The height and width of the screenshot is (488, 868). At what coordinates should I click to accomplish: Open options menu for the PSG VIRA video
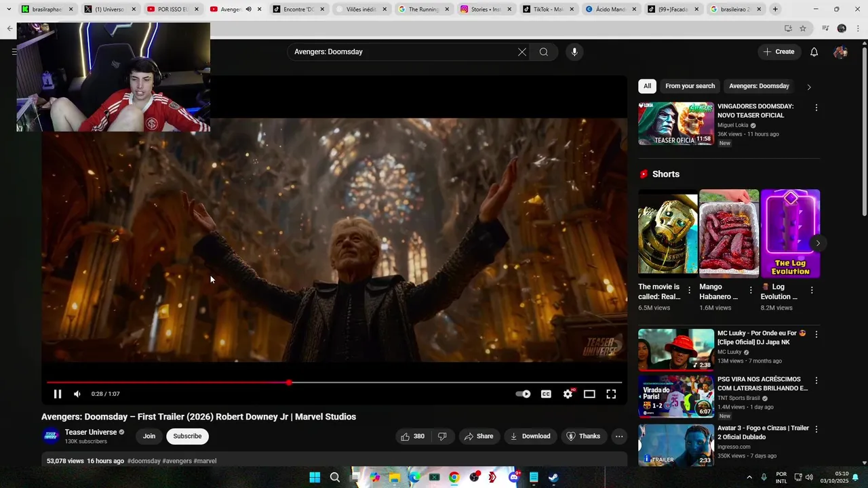pos(816,381)
